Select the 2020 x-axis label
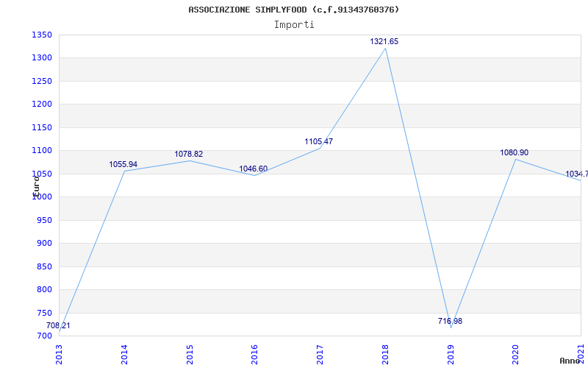Viewport: 588px width, 368px height. [x=516, y=355]
